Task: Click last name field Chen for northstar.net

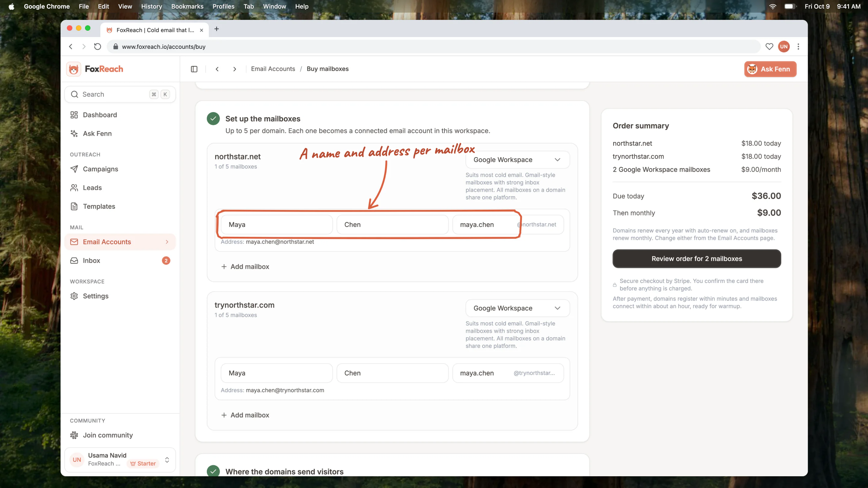Action: pyautogui.click(x=392, y=225)
